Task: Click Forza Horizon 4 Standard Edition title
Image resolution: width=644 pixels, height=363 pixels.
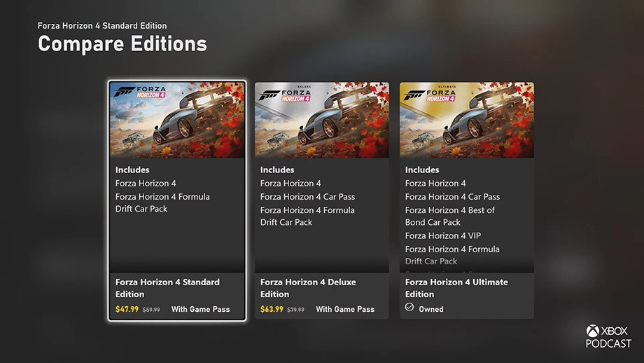Action: [167, 288]
